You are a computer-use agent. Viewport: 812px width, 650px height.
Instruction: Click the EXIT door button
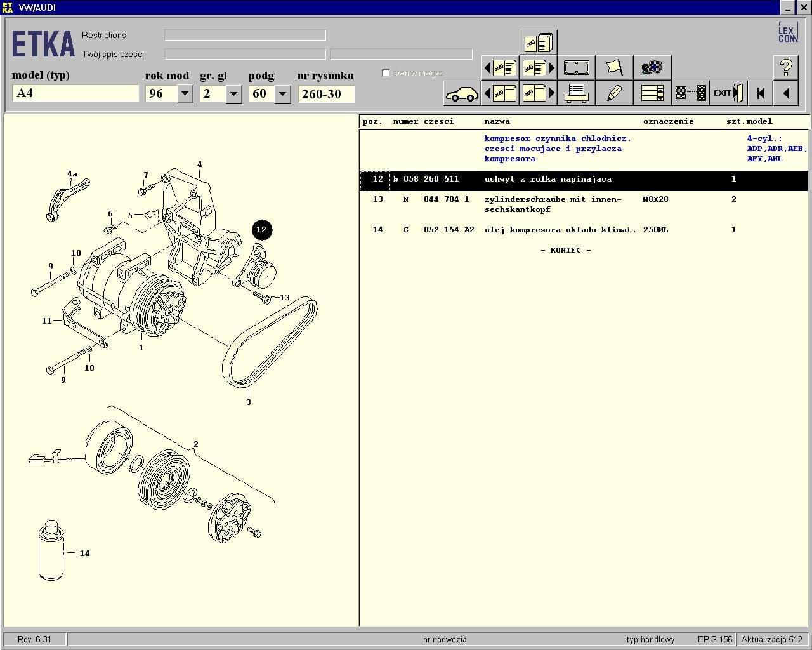728,93
